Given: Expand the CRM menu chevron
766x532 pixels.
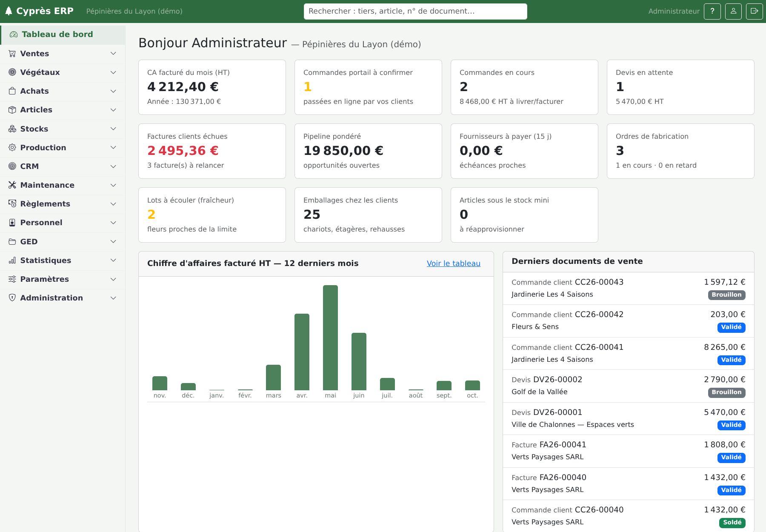Looking at the screenshot, I should pos(113,166).
